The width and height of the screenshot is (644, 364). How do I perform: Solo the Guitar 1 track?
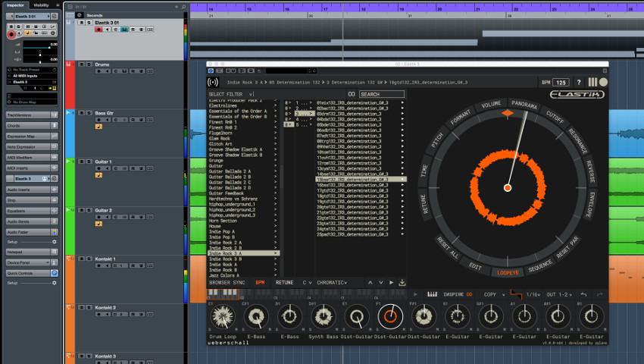click(89, 162)
